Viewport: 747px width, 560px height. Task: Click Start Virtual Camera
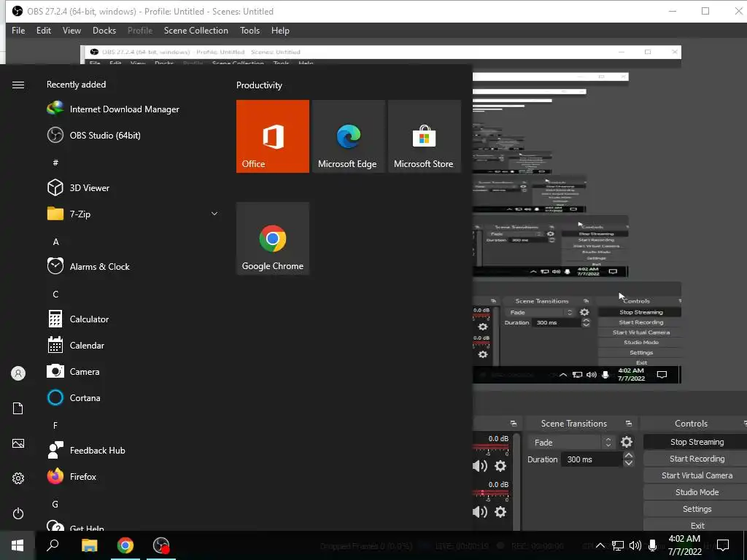pyautogui.click(x=697, y=475)
